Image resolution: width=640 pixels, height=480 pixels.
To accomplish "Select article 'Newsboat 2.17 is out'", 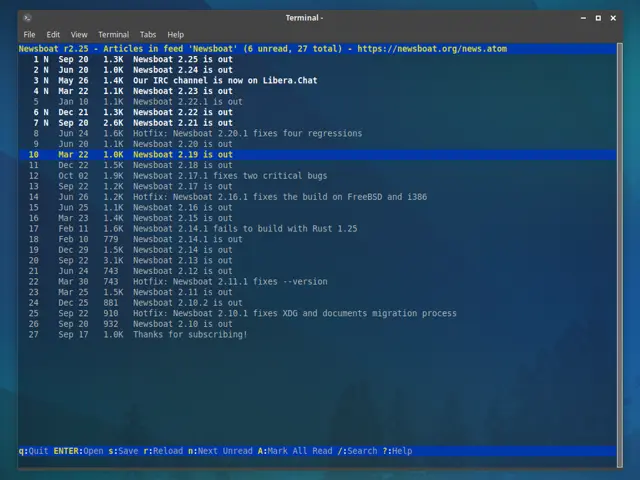I will point(182,187).
